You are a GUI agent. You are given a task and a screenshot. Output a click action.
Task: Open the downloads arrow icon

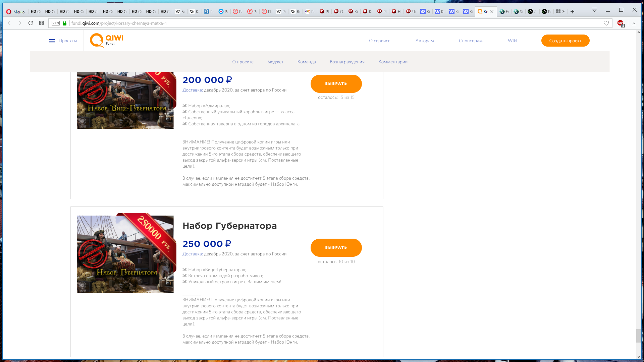click(x=634, y=23)
